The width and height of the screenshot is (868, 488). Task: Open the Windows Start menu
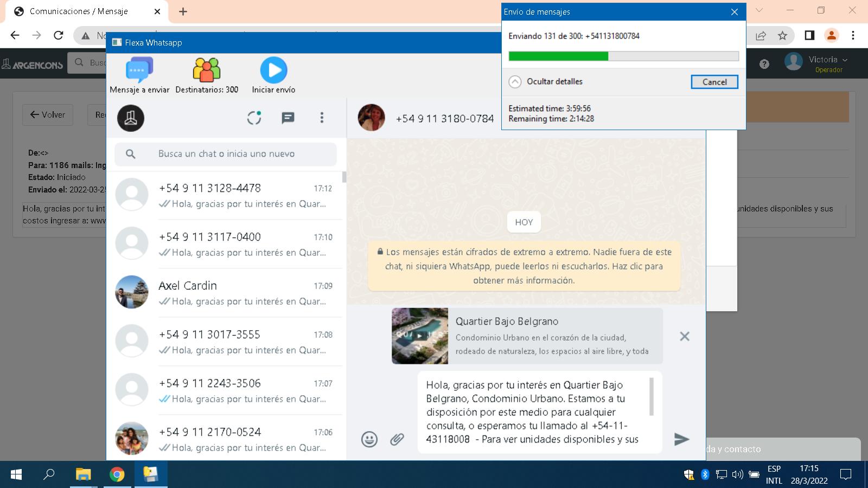[x=16, y=474]
